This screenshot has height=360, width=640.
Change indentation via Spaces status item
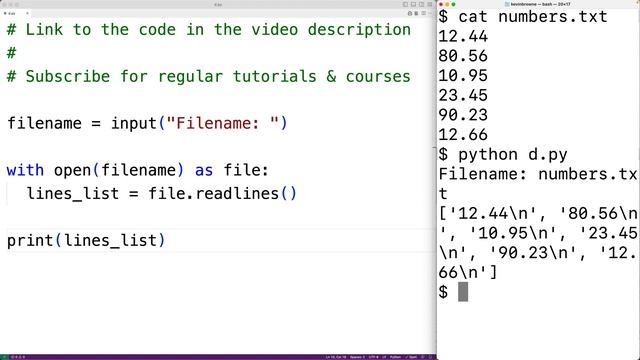357,357
